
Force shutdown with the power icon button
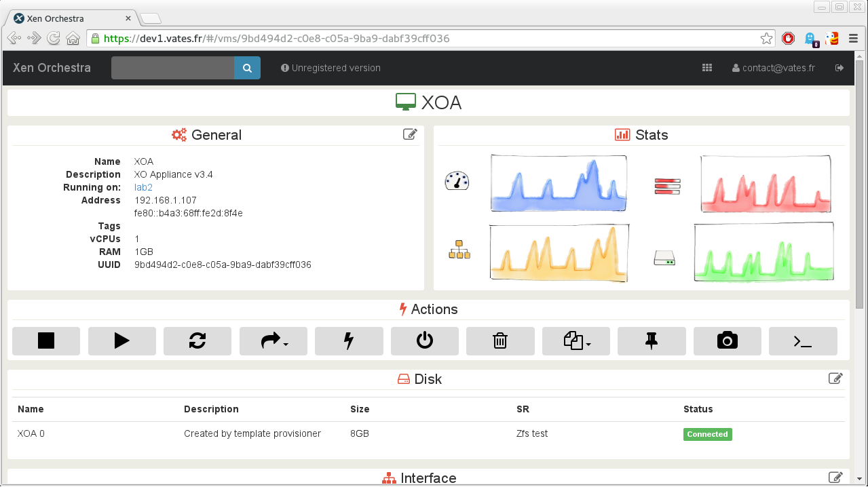(x=425, y=341)
